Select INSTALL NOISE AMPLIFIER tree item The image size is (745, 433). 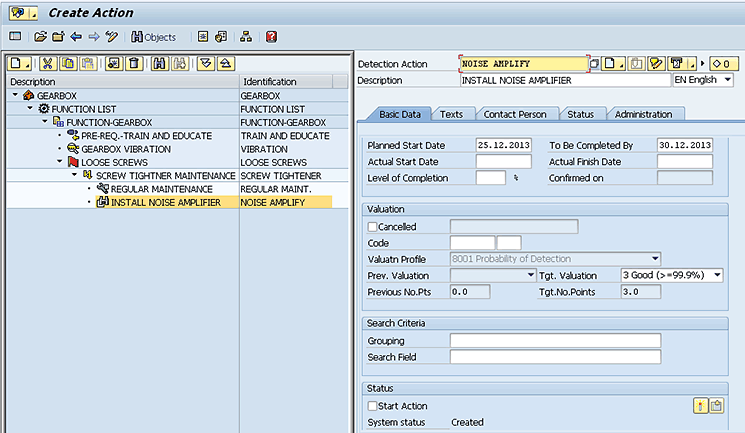coord(166,202)
